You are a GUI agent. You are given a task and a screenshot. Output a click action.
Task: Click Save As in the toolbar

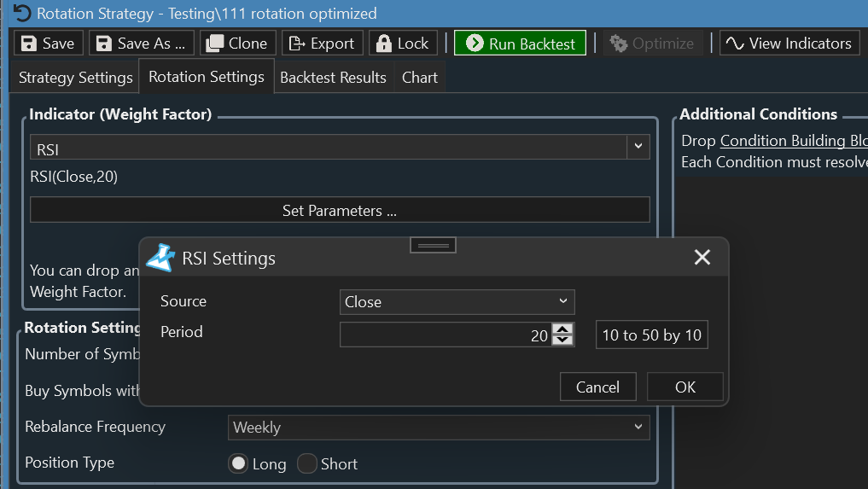(142, 44)
